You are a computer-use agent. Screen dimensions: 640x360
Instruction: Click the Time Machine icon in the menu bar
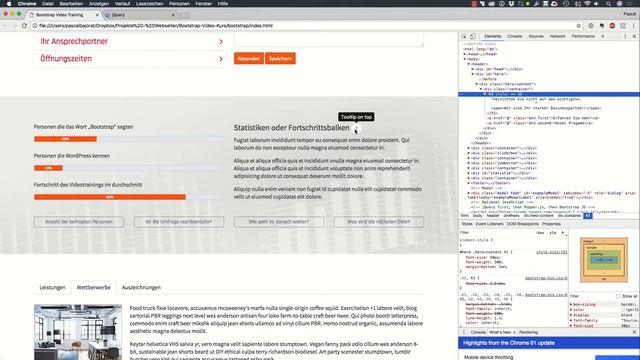(x=566, y=4)
